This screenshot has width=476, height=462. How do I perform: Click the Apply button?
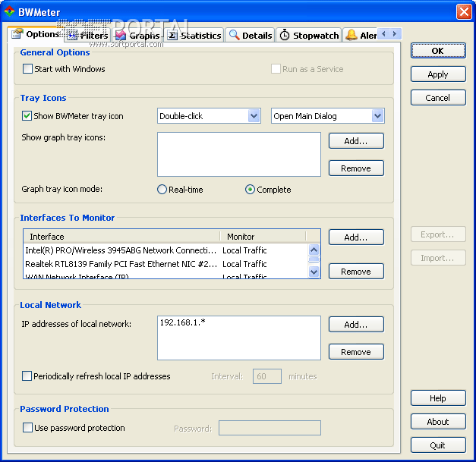point(438,74)
